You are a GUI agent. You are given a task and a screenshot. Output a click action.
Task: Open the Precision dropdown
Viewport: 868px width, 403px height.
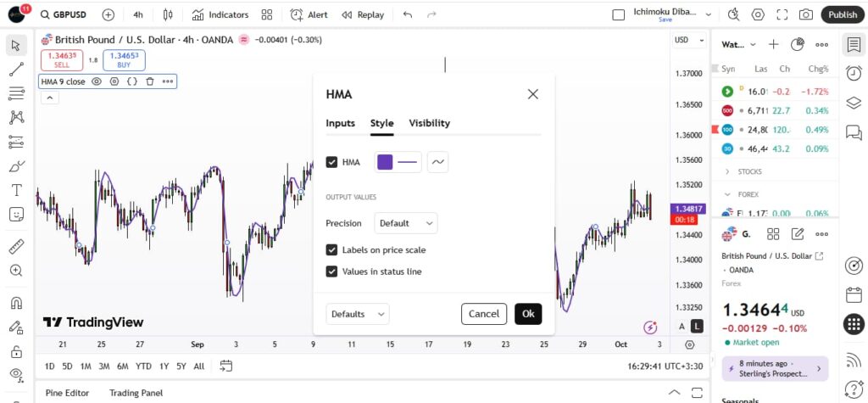pyautogui.click(x=406, y=223)
